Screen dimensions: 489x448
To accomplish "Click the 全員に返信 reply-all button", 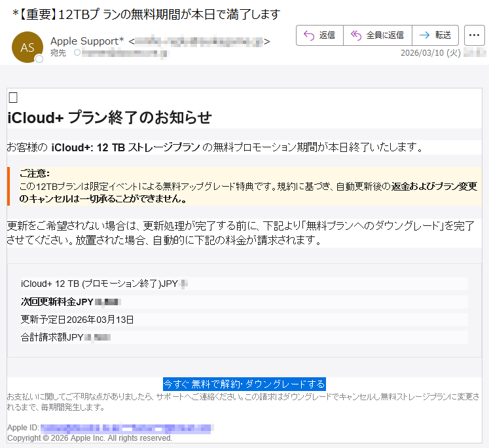I will click(378, 35).
